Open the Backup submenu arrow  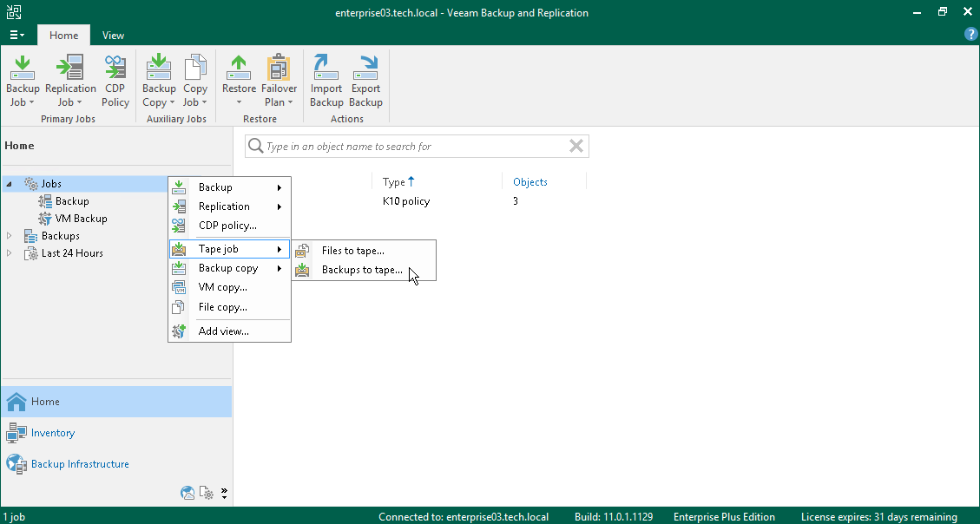(280, 187)
